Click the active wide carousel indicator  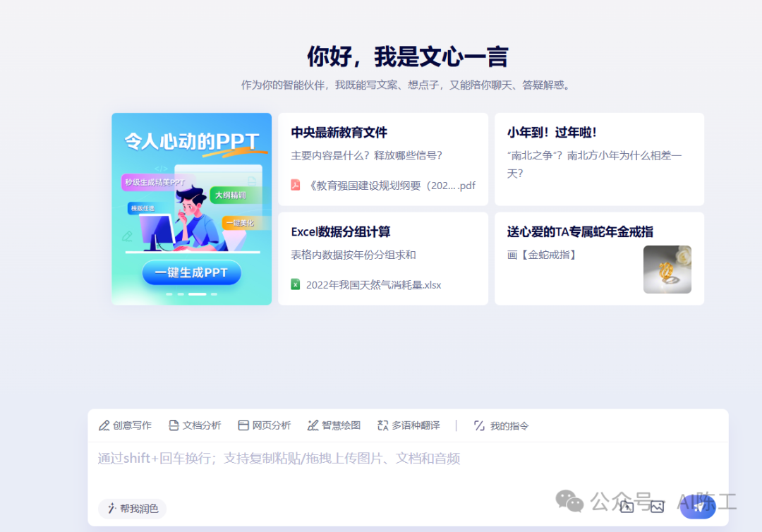point(198,294)
